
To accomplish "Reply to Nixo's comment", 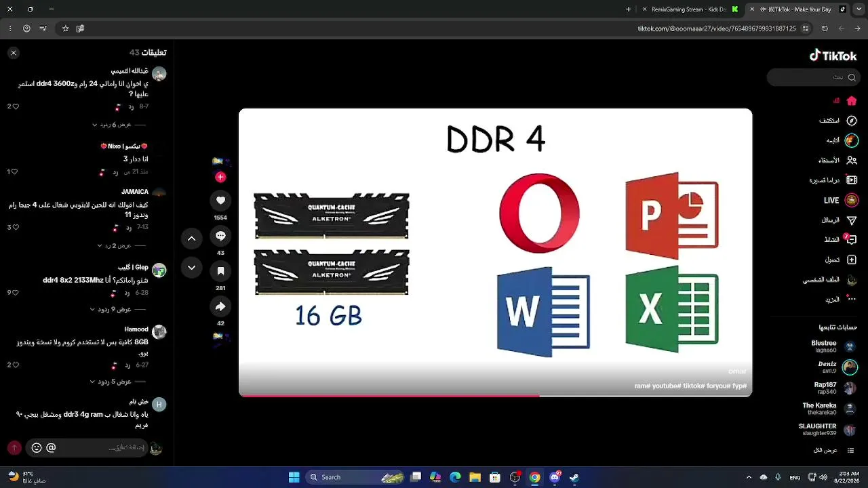I will (115, 172).
